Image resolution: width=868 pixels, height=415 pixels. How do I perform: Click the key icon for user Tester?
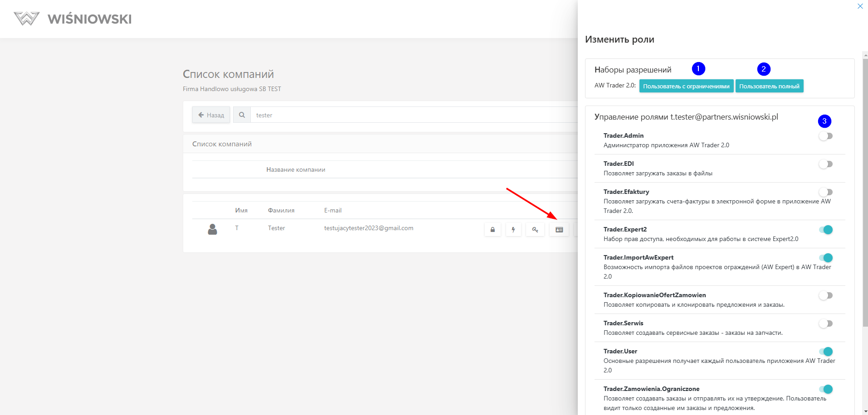[x=535, y=230]
